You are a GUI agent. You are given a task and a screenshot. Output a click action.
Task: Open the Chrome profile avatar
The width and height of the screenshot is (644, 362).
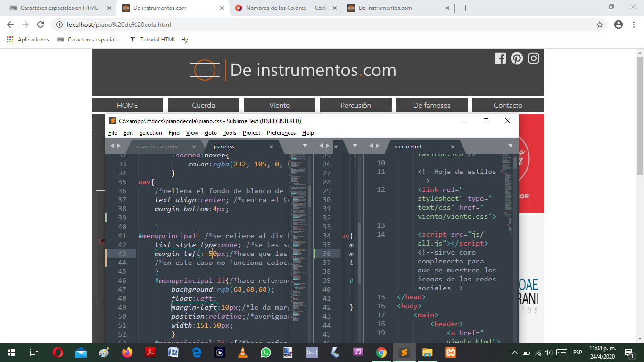(x=619, y=25)
